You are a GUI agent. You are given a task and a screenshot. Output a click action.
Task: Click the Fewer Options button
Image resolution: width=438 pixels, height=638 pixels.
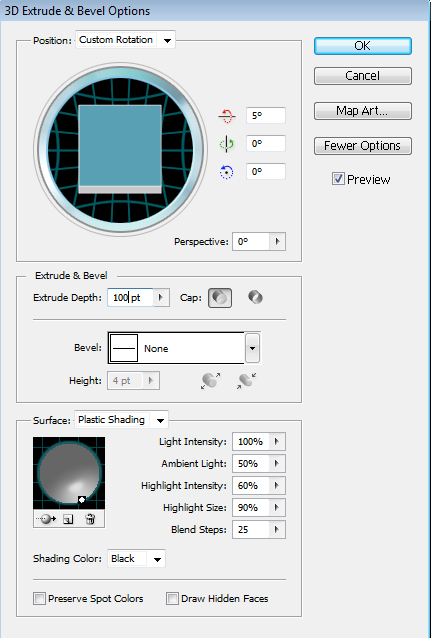point(363,146)
